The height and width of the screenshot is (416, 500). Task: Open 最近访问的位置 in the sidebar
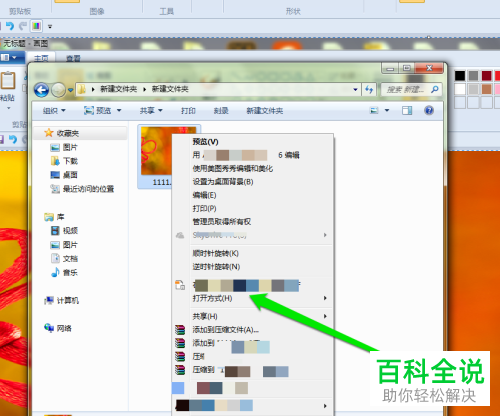click(x=88, y=189)
